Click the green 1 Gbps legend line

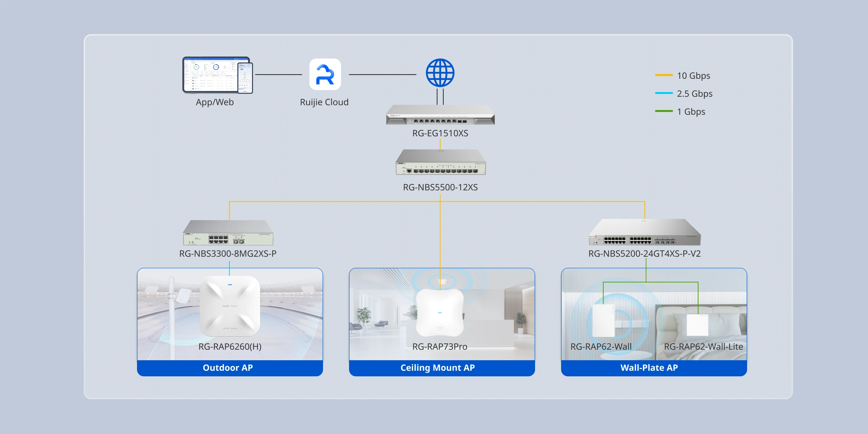pyautogui.click(x=663, y=111)
